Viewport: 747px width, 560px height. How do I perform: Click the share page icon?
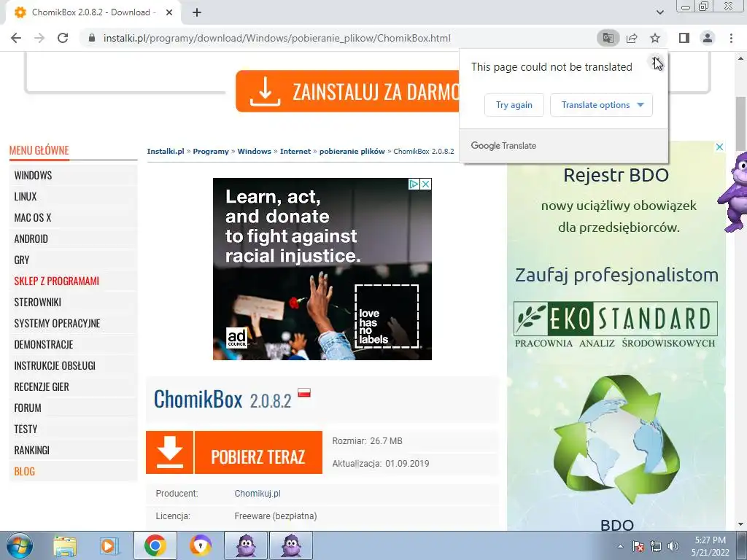coord(632,38)
